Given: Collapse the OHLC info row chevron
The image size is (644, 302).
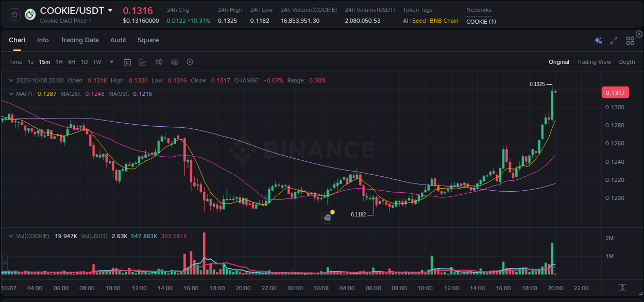Looking at the screenshot, I should coord(11,80).
